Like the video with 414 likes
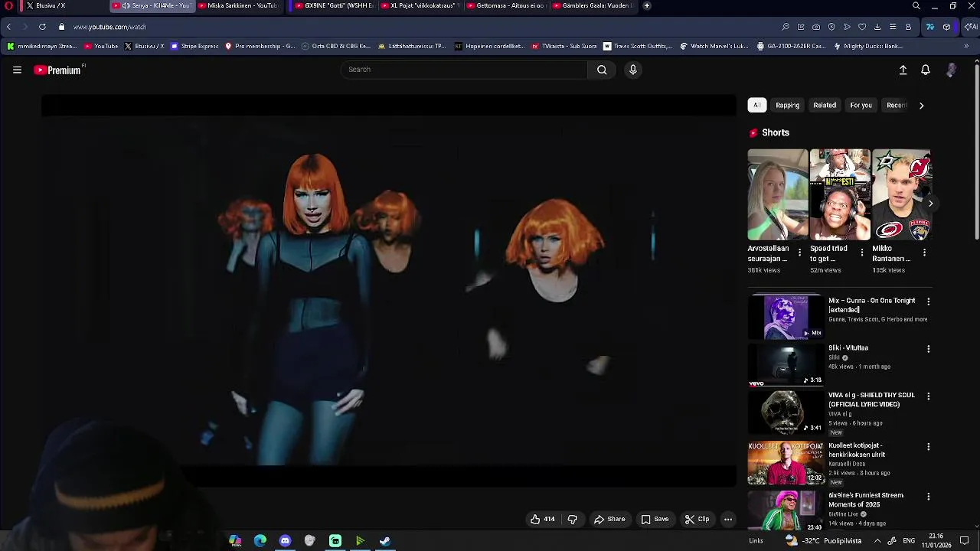The height and width of the screenshot is (551, 980). [x=542, y=519]
